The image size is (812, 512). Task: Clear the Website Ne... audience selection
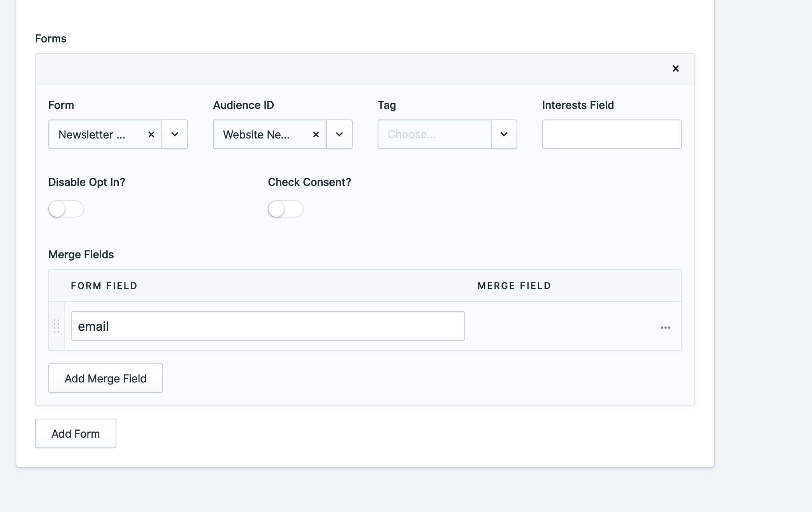pos(316,134)
